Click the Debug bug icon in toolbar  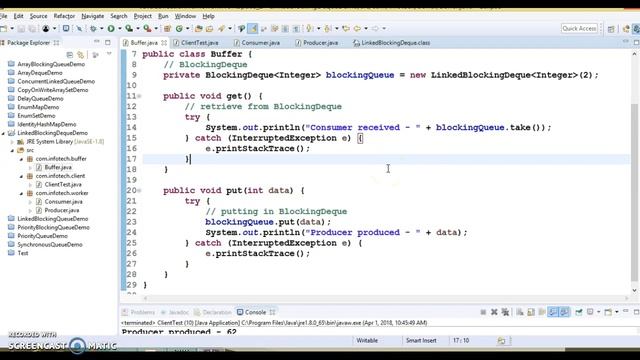coord(93,29)
